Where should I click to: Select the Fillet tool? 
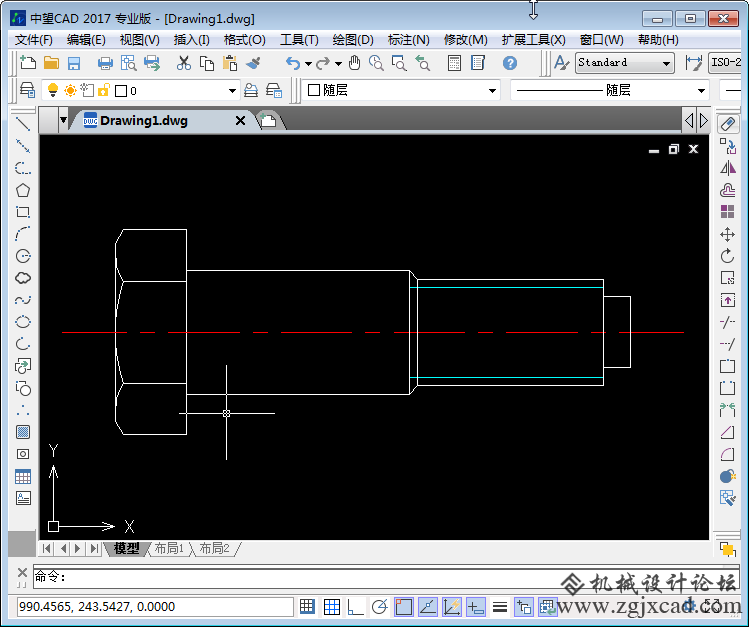(728, 455)
